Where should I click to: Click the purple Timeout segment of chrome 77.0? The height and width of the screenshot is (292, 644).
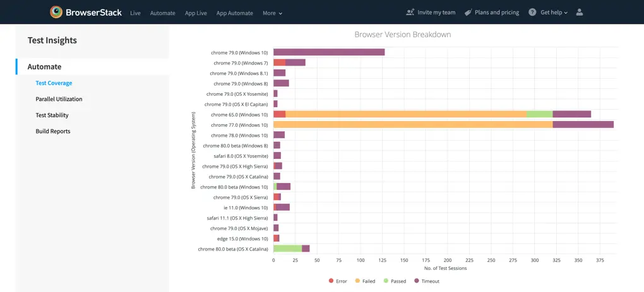(583, 124)
